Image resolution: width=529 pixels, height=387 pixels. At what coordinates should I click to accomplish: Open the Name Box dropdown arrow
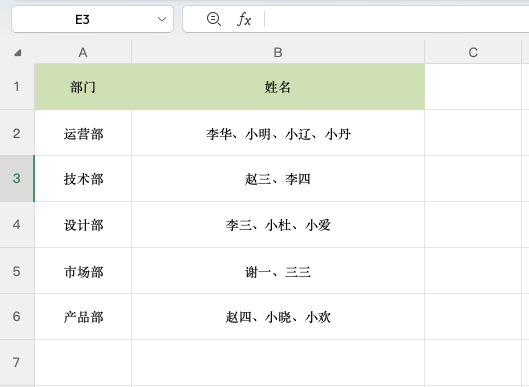(162, 19)
